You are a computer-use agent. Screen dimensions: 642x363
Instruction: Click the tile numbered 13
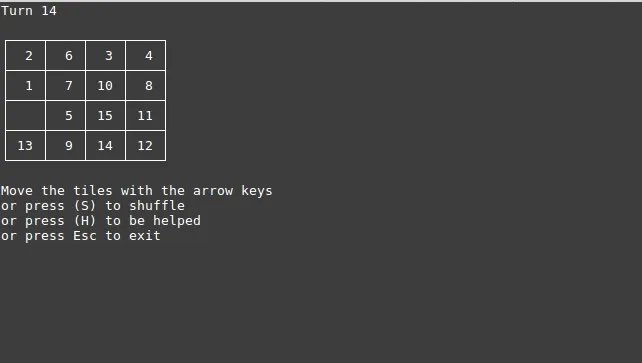click(x=25, y=146)
